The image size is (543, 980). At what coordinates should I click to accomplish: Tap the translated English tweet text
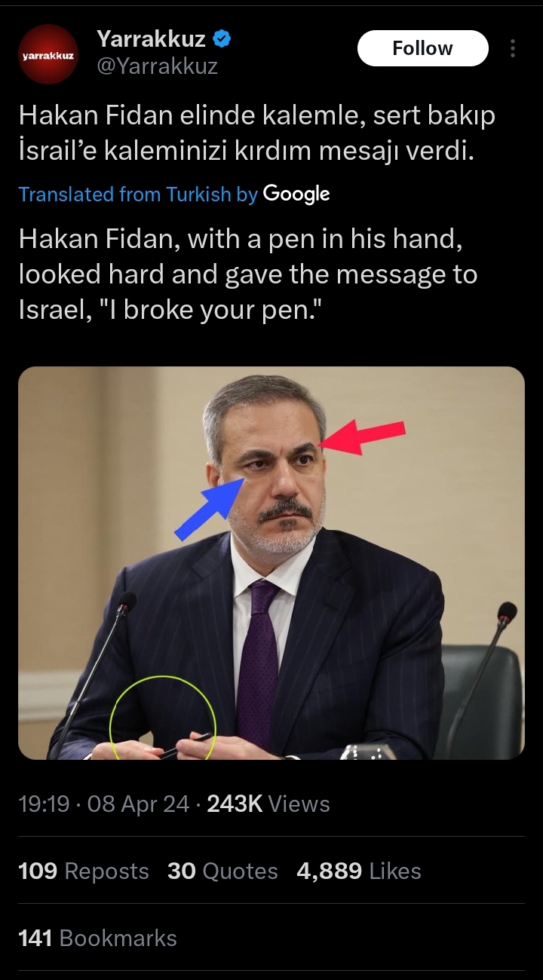pos(248,274)
